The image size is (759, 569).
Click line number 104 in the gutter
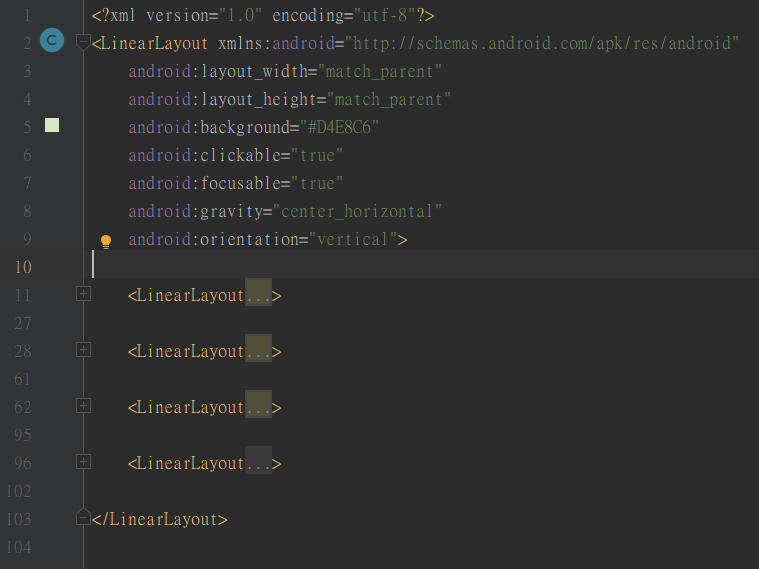(x=19, y=547)
